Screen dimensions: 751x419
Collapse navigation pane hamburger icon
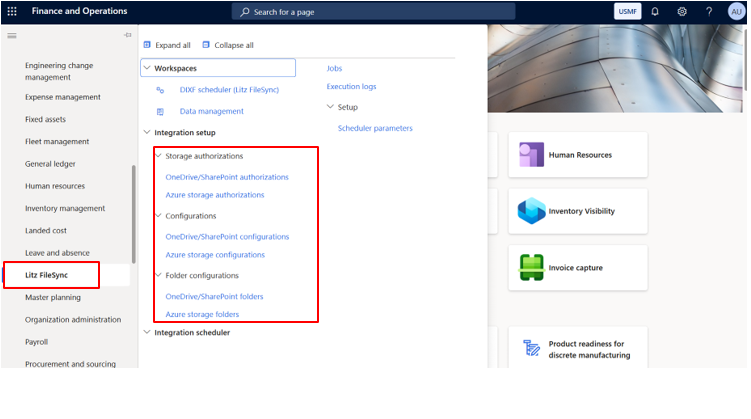pos(12,35)
